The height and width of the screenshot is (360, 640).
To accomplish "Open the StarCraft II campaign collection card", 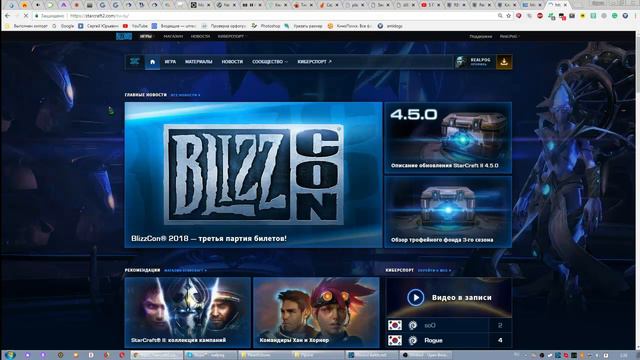I will pyautogui.click(x=187, y=312).
